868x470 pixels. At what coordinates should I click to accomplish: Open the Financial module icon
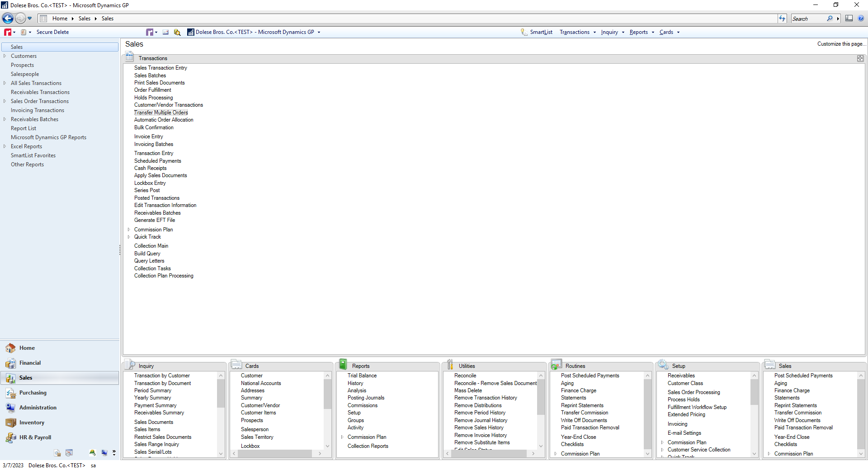10,363
